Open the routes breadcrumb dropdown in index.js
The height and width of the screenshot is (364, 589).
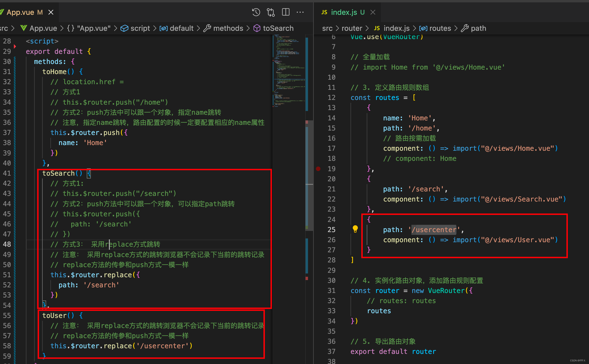[440, 28]
